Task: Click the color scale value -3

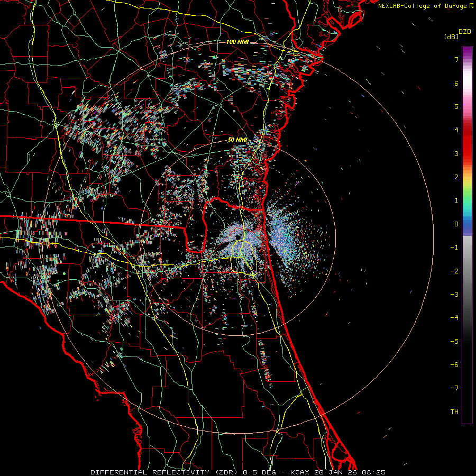Action: point(454,295)
